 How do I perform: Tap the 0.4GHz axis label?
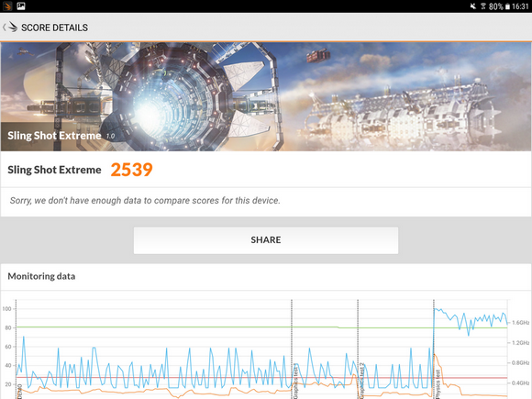tap(520, 383)
